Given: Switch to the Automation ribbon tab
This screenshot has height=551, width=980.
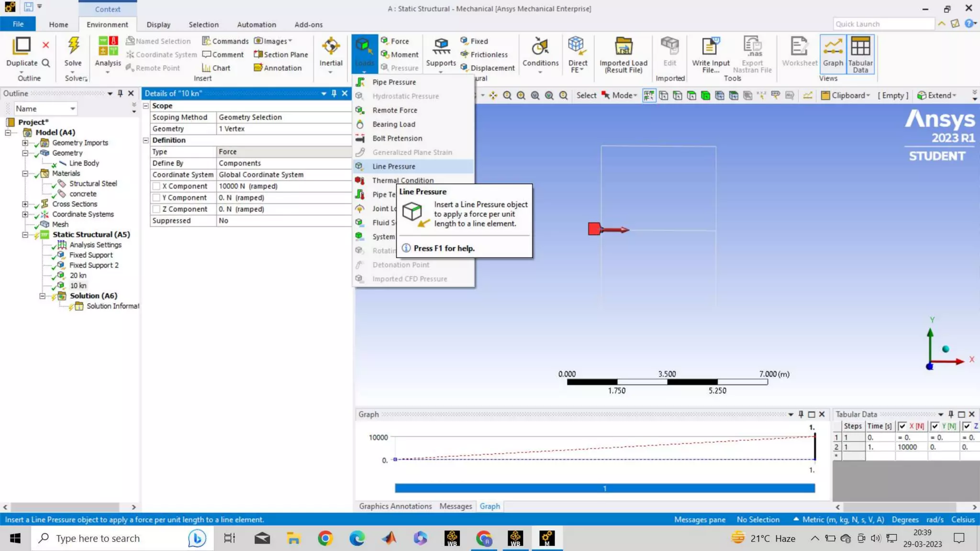Looking at the screenshot, I should [x=256, y=24].
